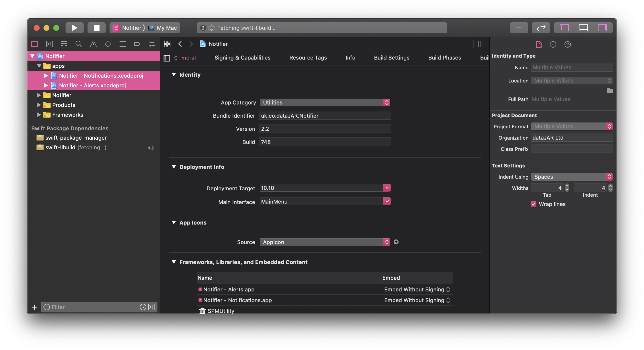This screenshot has height=350, width=644.
Task: Open the App Category dropdown
Action: pyautogui.click(x=325, y=102)
